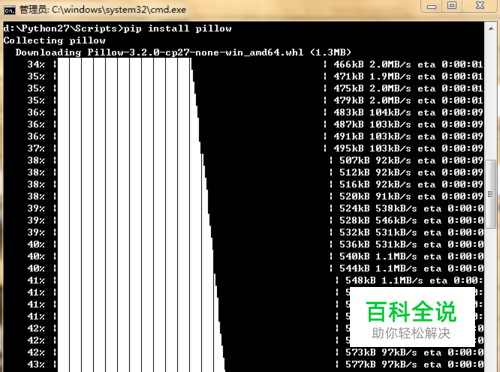Click the '471kB 1.9MB/s' status text
This screenshot has width=500, height=372.
tap(372, 77)
